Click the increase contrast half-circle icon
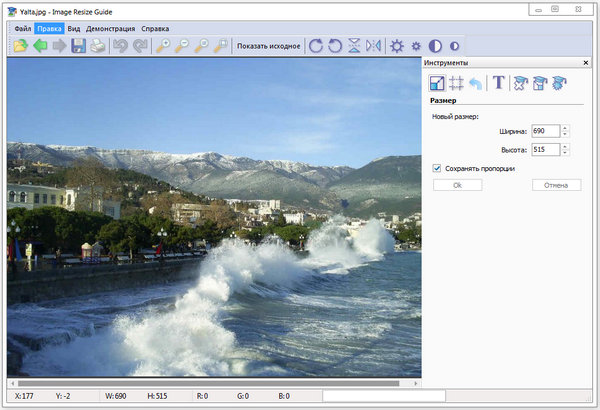This screenshot has width=600, height=410. coord(435,46)
